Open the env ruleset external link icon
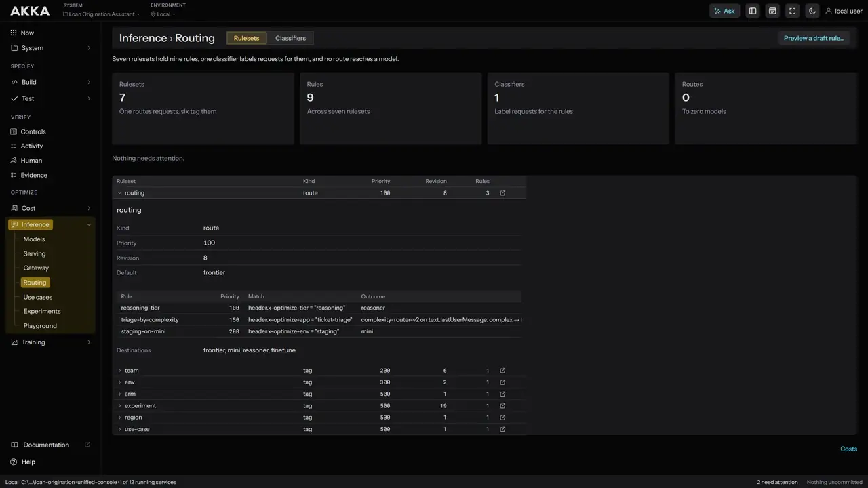868x488 pixels. point(502,382)
